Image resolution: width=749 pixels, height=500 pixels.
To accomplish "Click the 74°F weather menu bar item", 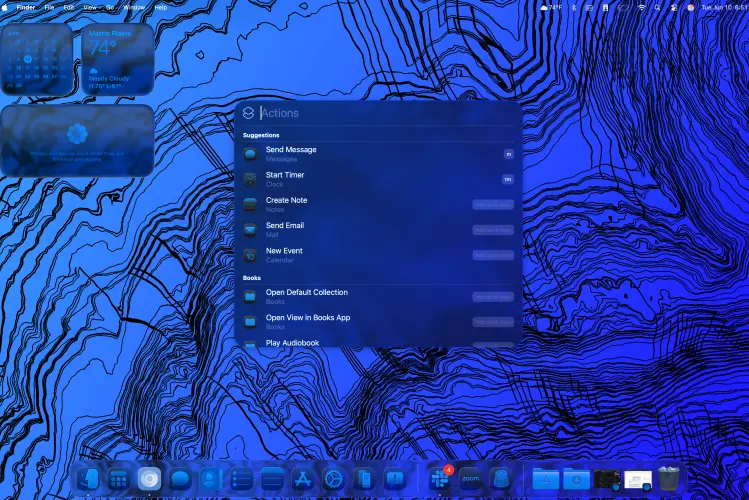I will (x=551, y=7).
